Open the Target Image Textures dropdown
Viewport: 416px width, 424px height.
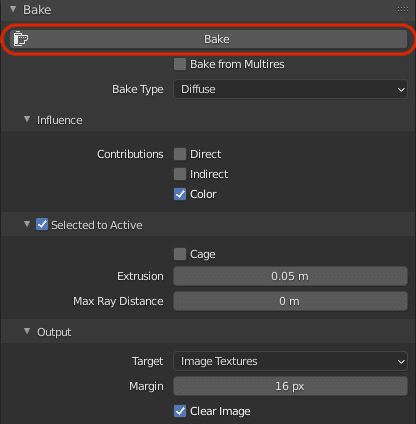290,361
